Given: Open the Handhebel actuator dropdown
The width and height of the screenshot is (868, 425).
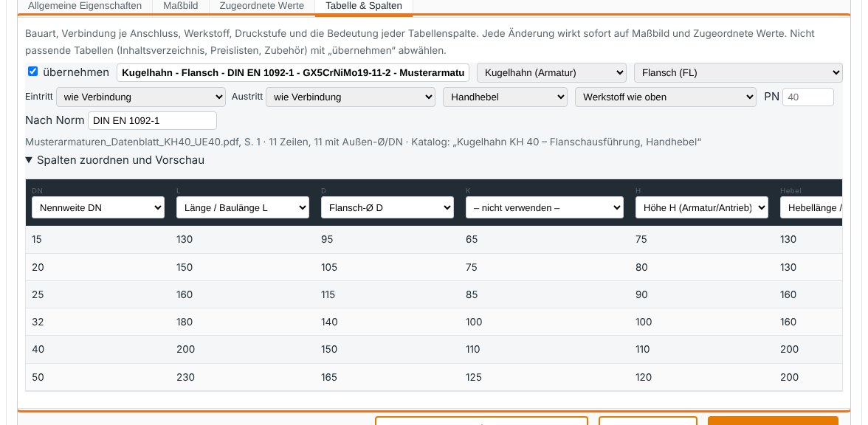Looking at the screenshot, I should 505,97.
